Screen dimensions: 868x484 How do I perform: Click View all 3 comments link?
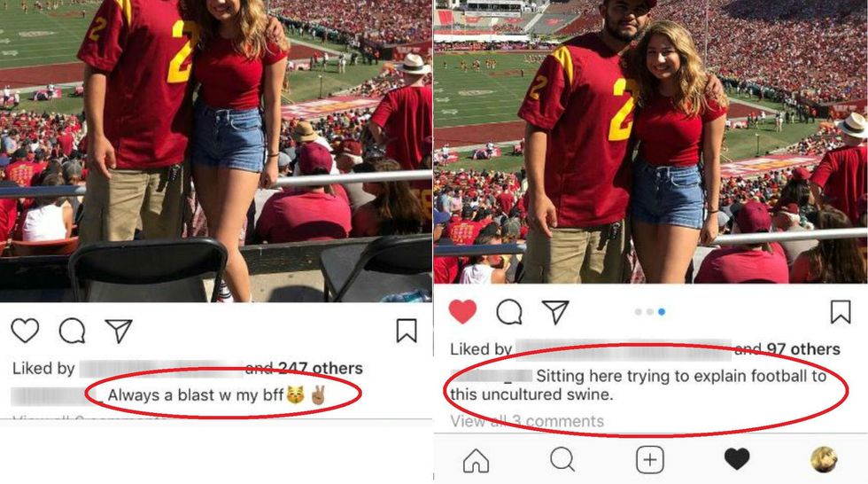pos(527,421)
